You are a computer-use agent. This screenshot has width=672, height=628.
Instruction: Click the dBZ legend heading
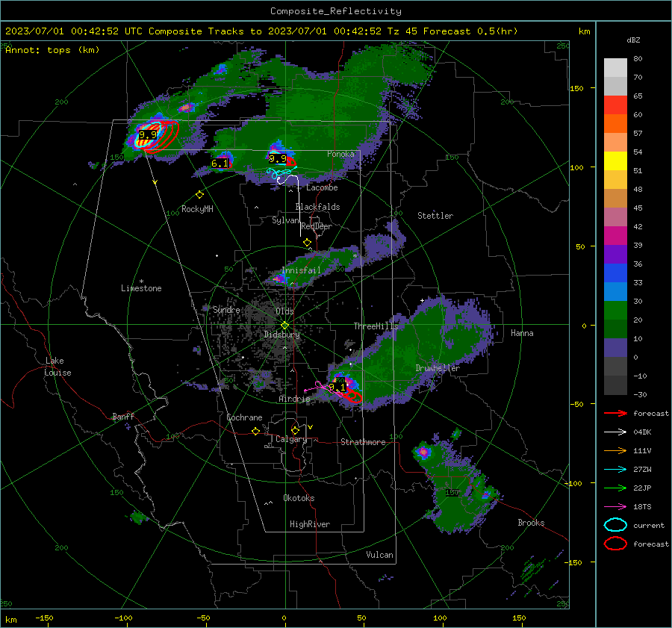[x=633, y=40]
